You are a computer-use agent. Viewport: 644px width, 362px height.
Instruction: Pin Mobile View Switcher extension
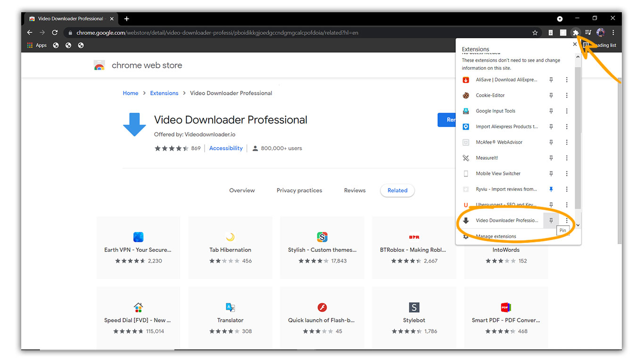(x=551, y=173)
